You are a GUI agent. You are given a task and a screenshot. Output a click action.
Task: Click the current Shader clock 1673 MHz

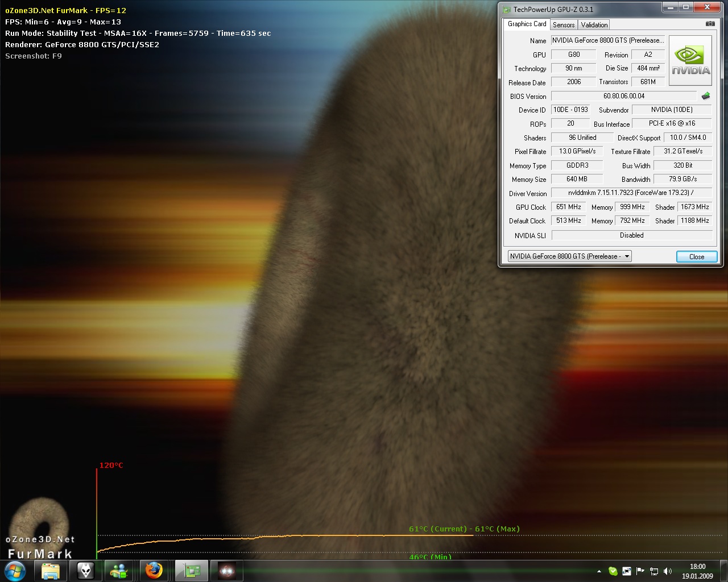pyautogui.click(x=694, y=207)
